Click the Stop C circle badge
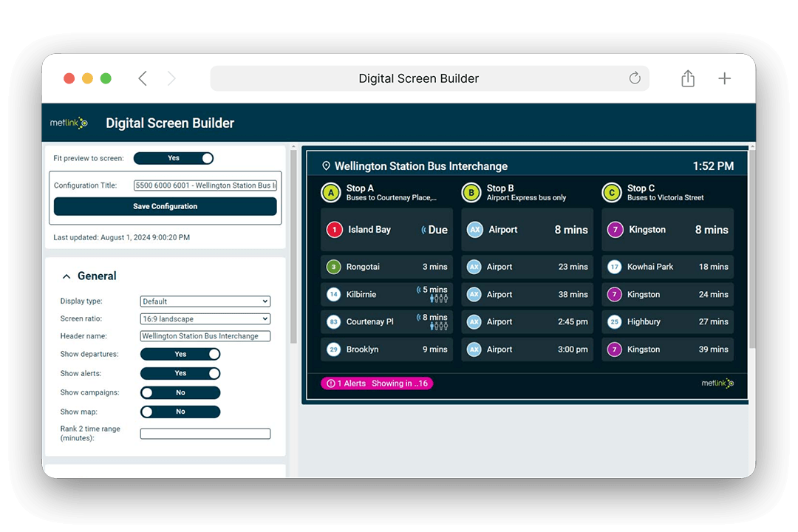798x532 pixels. click(612, 193)
